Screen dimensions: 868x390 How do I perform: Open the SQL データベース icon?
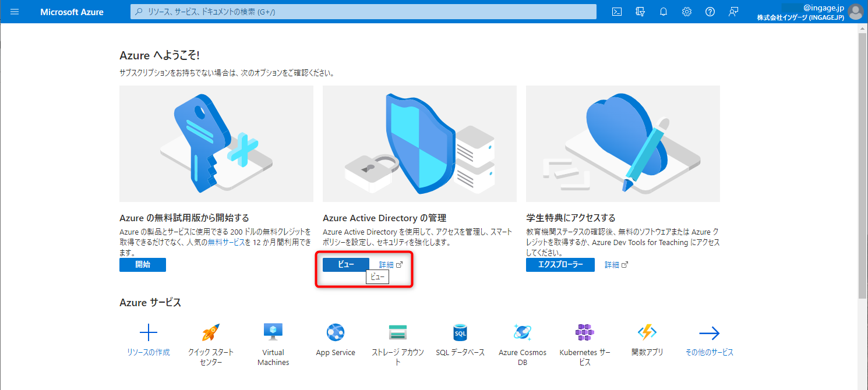(x=460, y=333)
